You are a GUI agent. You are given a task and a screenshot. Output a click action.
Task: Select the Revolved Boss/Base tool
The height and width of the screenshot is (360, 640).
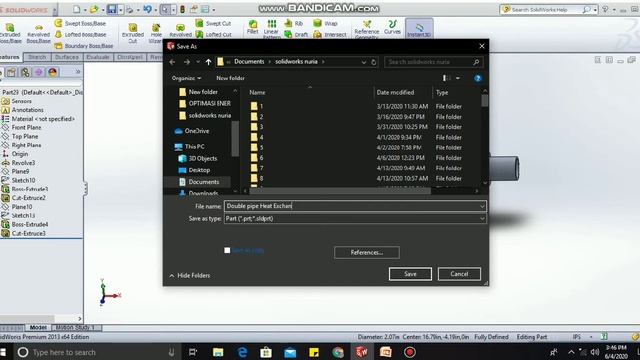point(38,32)
